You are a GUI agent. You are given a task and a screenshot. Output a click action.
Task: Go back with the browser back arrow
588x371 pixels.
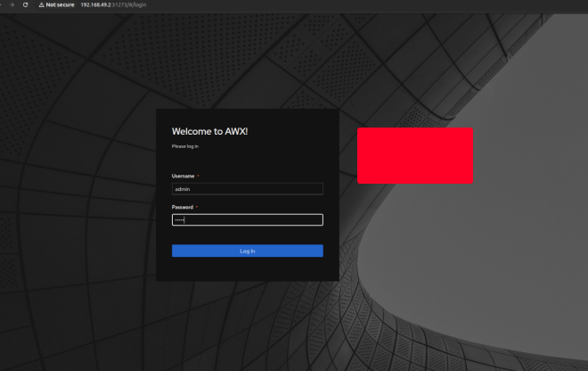(2, 4)
